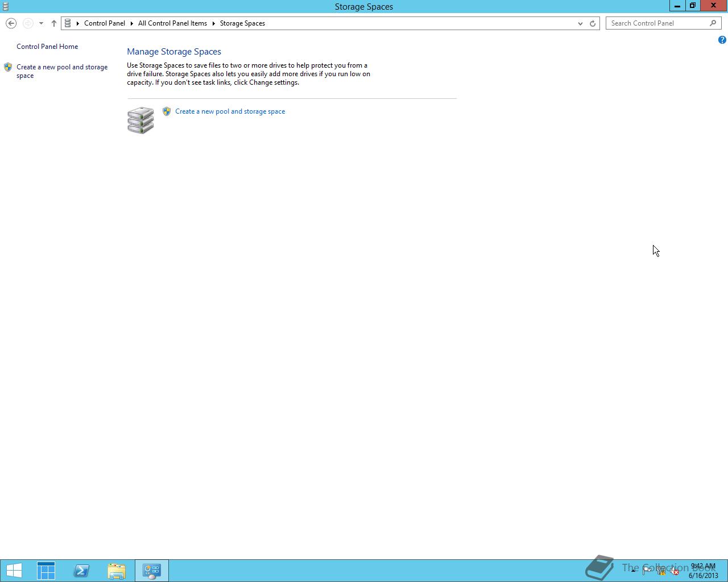This screenshot has height=582, width=728.
Task: Minimize the Storage Spaces window
Action: coord(677,6)
